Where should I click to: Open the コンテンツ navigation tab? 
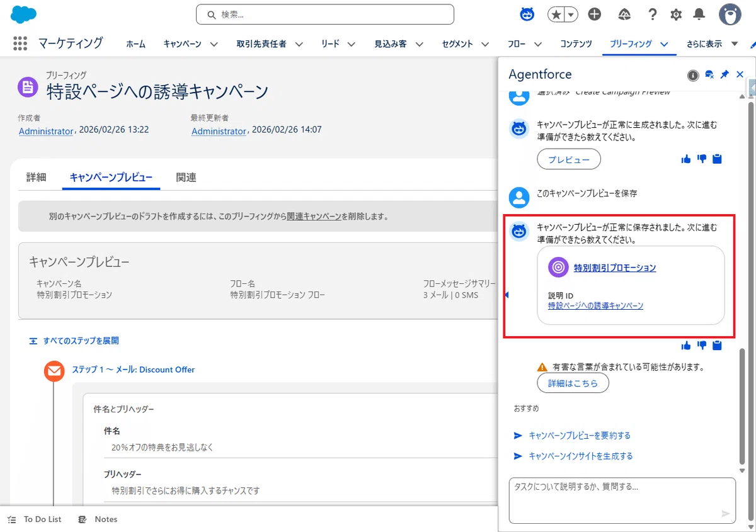[576, 44]
